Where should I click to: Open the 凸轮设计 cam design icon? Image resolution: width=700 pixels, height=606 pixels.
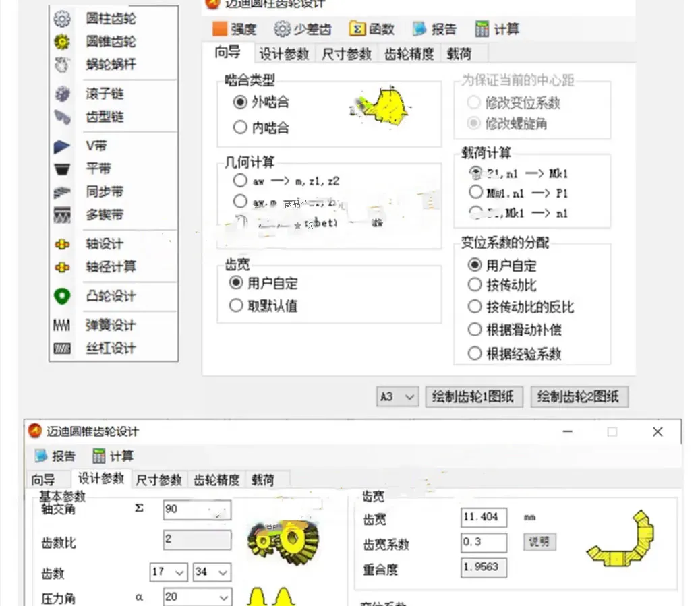pos(62,297)
